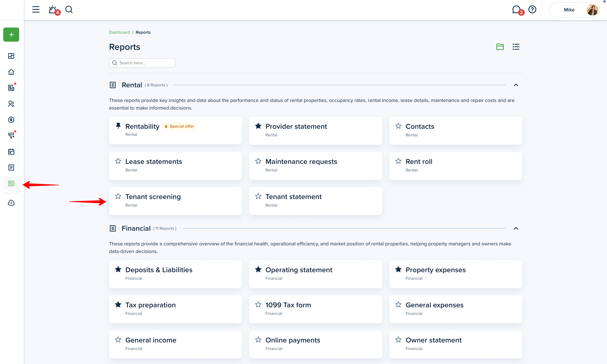This screenshot has width=607, height=364.
Task: Star the Tenant statement report
Action: tap(258, 196)
